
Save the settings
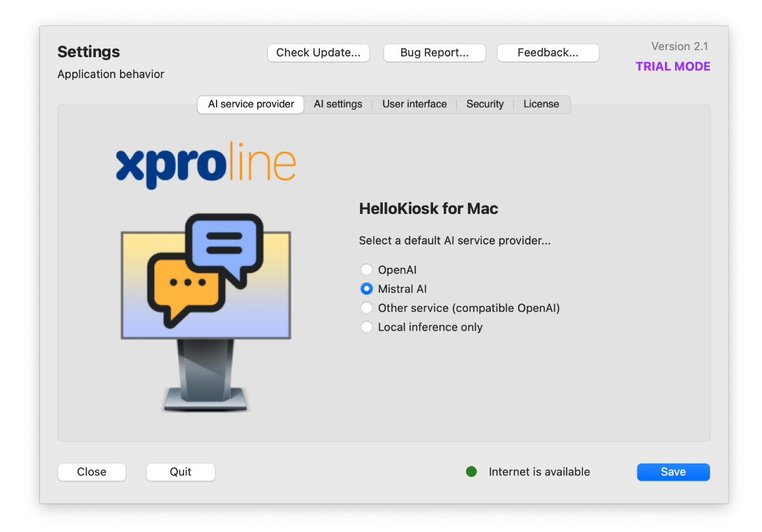[673, 472]
